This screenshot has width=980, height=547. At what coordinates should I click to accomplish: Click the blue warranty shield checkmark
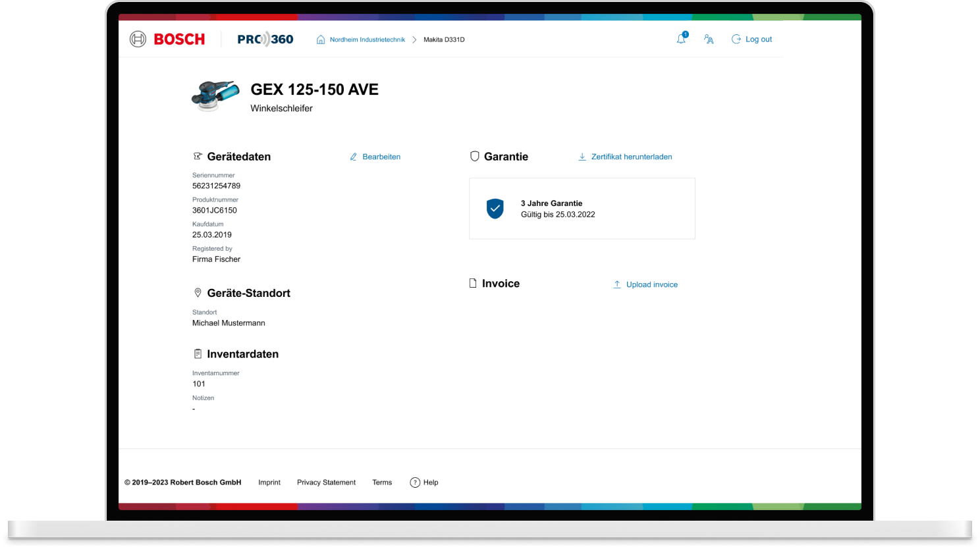(x=495, y=209)
